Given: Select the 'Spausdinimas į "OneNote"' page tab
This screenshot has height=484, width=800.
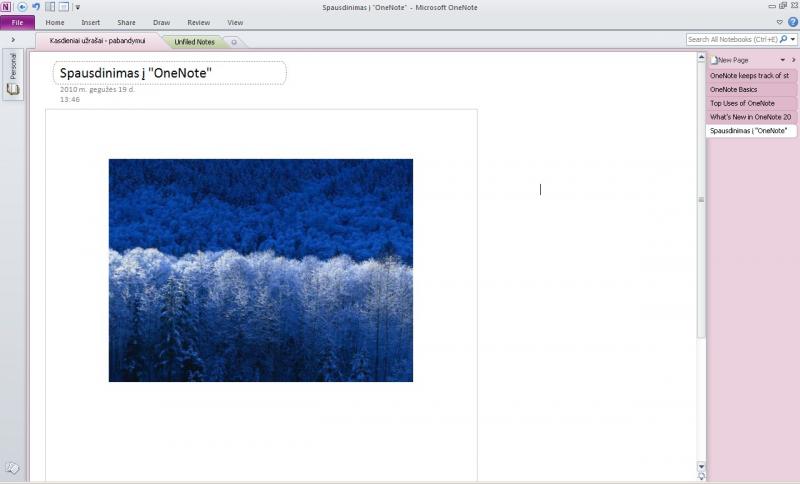Looking at the screenshot, I should click(751, 131).
